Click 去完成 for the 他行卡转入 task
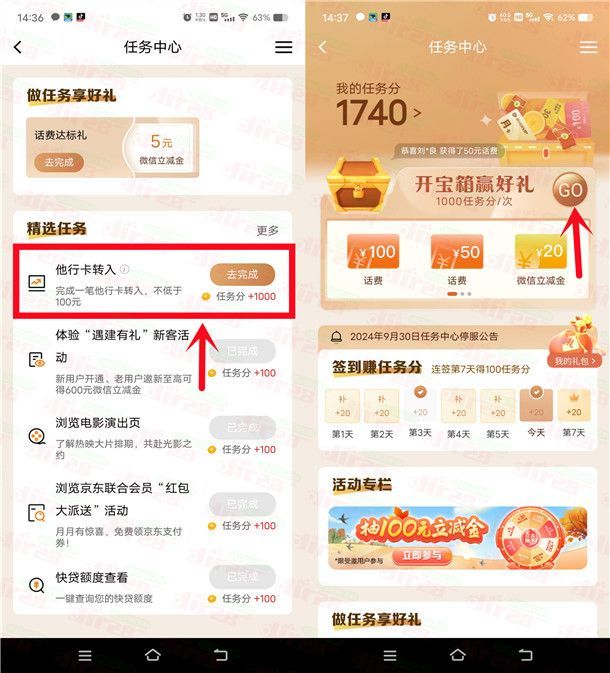The image size is (610, 673). coord(243,274)
